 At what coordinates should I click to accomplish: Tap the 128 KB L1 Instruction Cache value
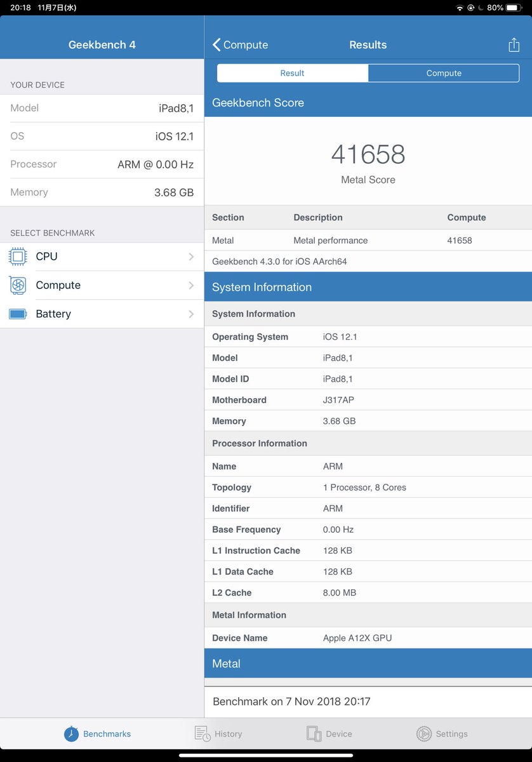338,551
